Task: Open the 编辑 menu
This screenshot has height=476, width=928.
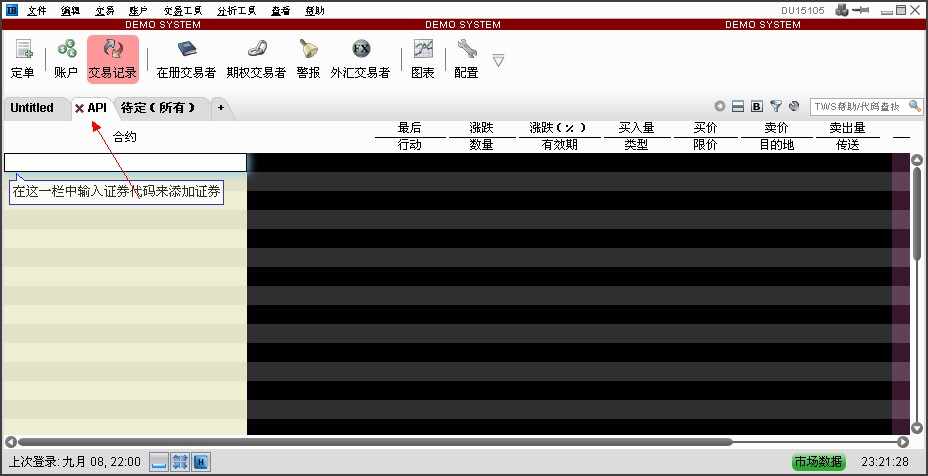Action: click(70, 11)
